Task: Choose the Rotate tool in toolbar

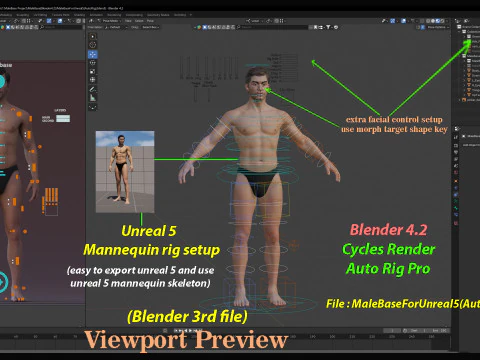Action: 93,63
